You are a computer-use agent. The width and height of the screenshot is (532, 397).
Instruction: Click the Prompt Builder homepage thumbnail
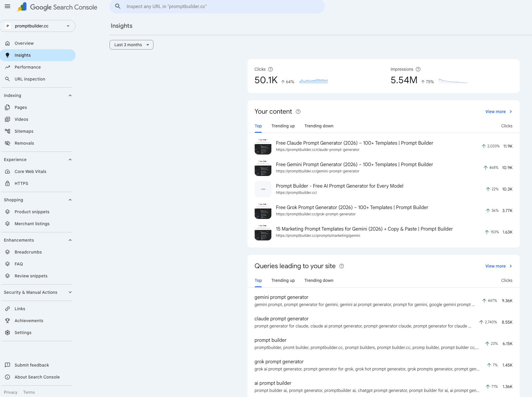263,189
